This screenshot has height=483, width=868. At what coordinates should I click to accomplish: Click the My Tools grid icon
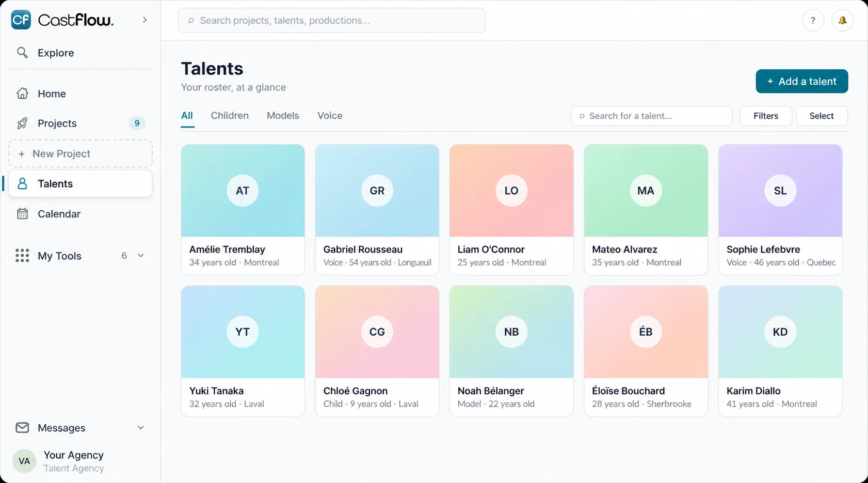22,256
